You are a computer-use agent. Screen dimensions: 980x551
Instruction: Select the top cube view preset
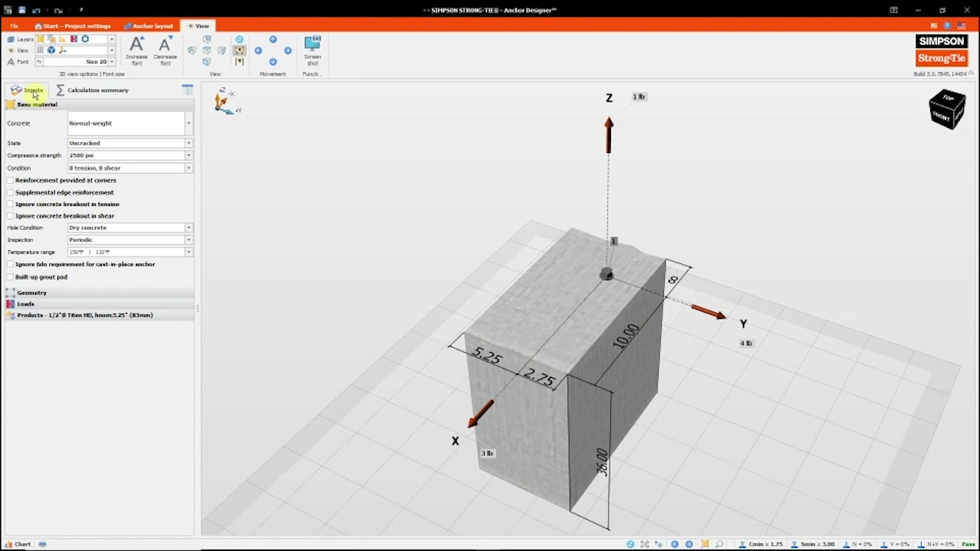(x=207, y=39)
